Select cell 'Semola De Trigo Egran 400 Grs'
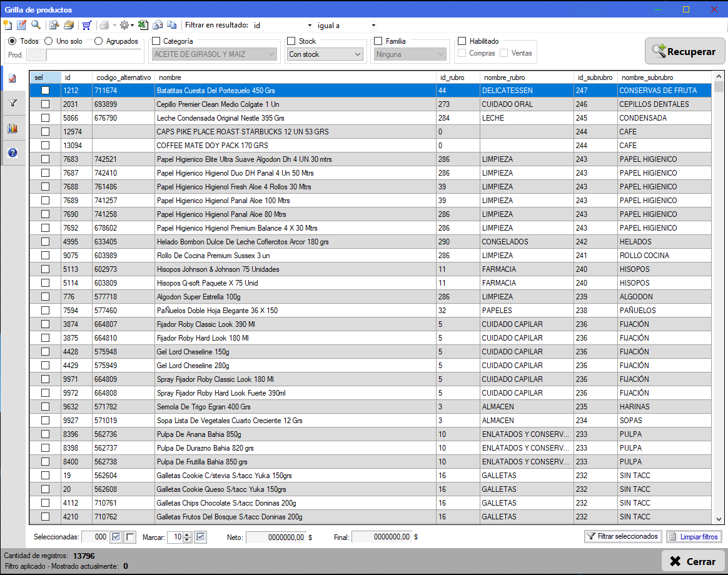 click(296, 406)
